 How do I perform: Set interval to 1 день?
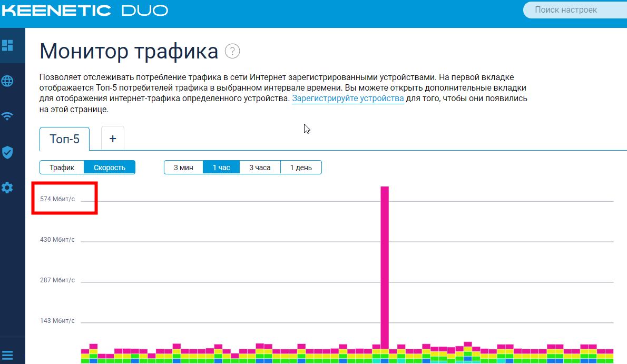[x=301, y=168]
